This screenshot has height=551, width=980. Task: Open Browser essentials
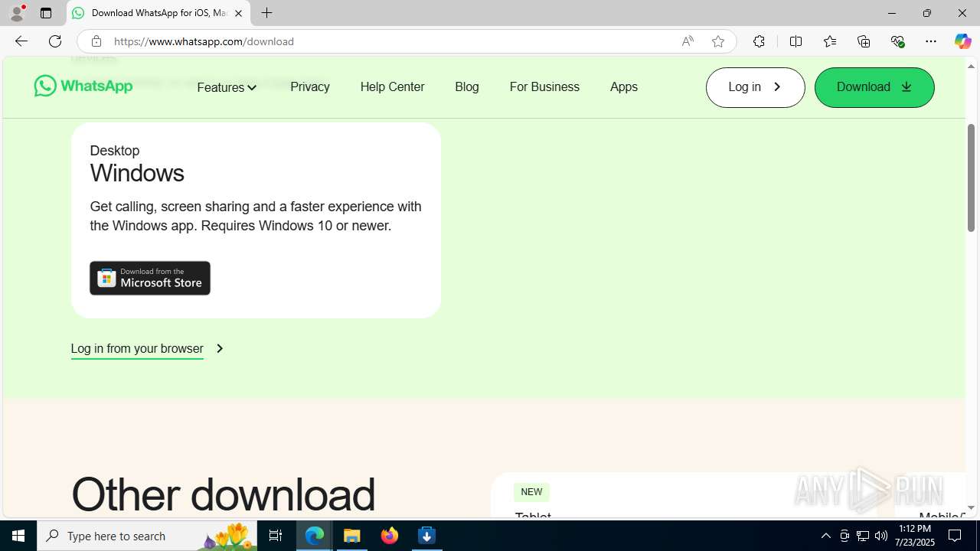(898, 41)
